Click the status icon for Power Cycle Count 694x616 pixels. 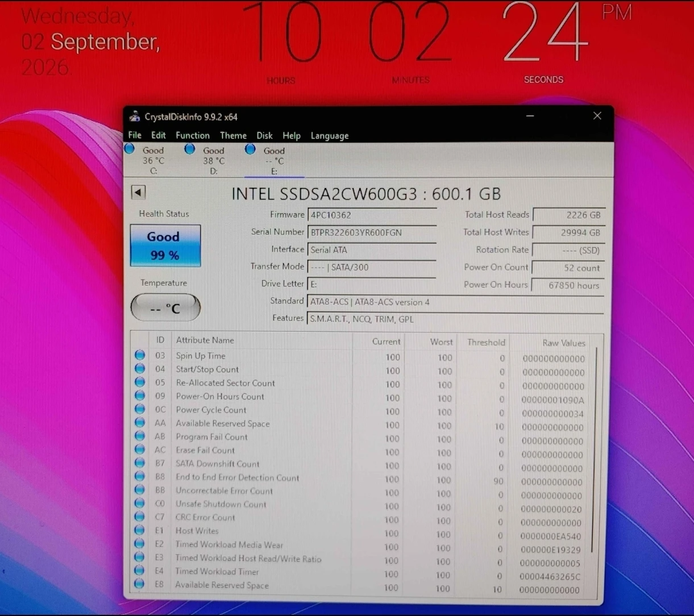[140, 409]
